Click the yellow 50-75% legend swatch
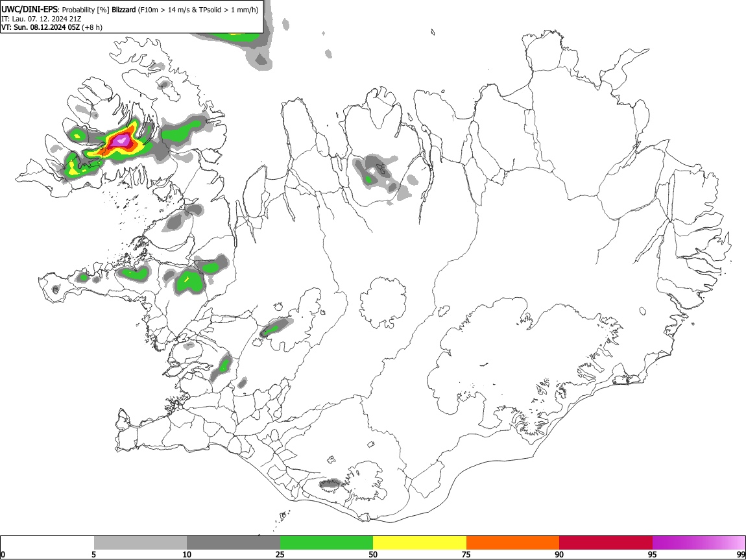746x560 pixels. pyautogui.click(x=420, y=543)
